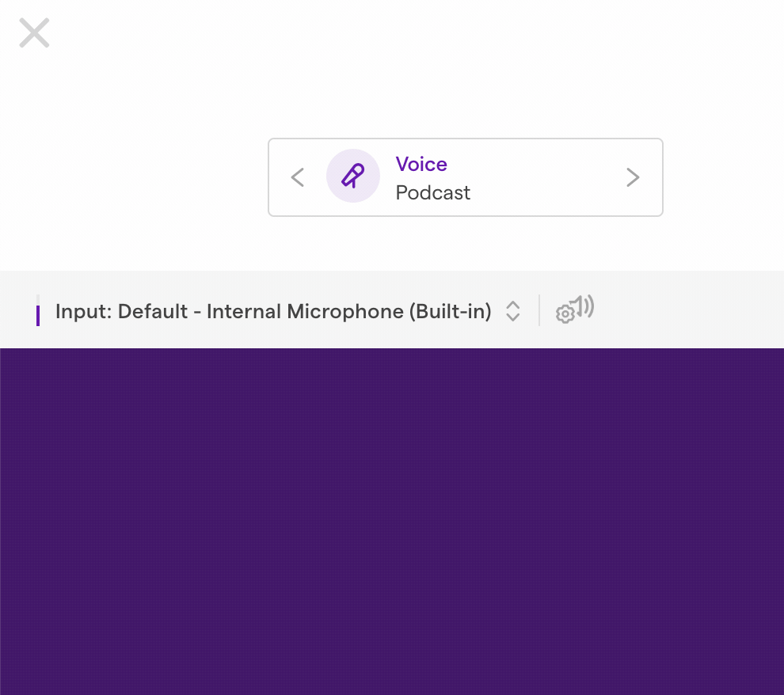784x695 pixels.
Task: Go to the next preset using right chevron
Action: point(633,177)
